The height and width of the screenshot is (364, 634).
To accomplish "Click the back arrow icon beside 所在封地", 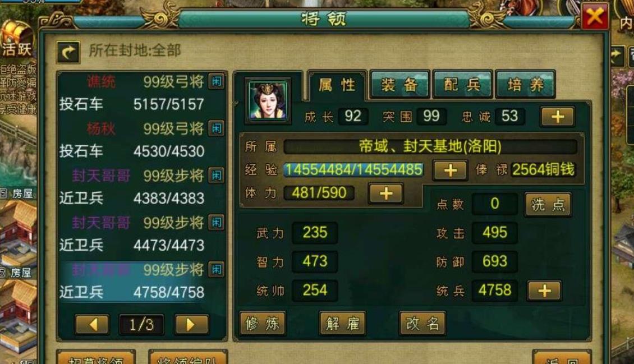I will (68, 52).
